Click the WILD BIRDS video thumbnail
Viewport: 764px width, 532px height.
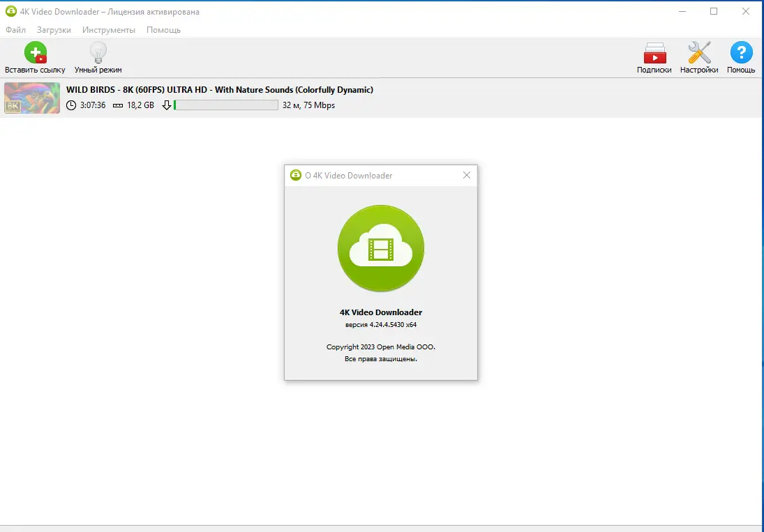point(32,98)
